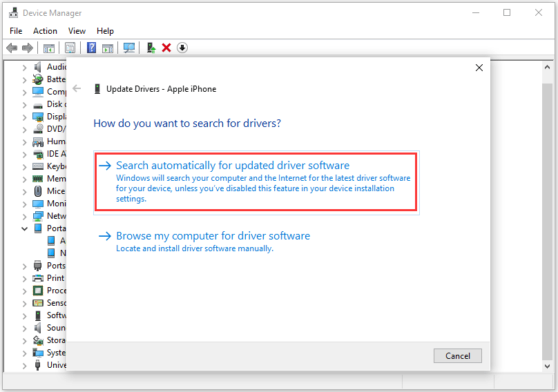The height and width of the screenshot is (392, 558).
Task: Click the red X Uninstall device icon
Action: click(166, 48)
